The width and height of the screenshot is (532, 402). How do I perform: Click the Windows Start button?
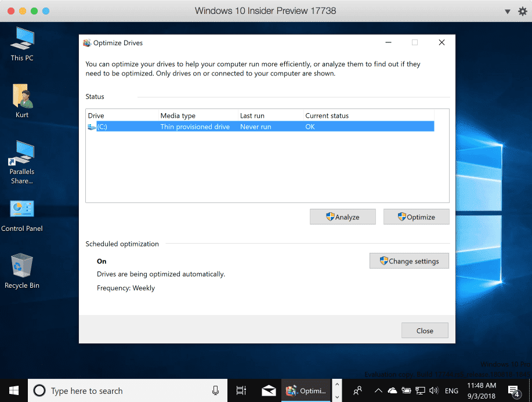click(x=13, y=390)
